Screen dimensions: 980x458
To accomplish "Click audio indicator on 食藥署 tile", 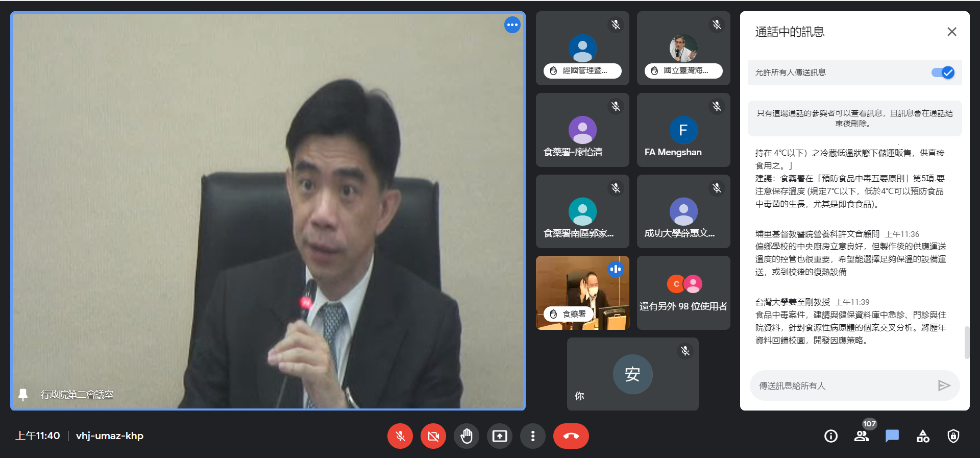I will tap(616, 269).
